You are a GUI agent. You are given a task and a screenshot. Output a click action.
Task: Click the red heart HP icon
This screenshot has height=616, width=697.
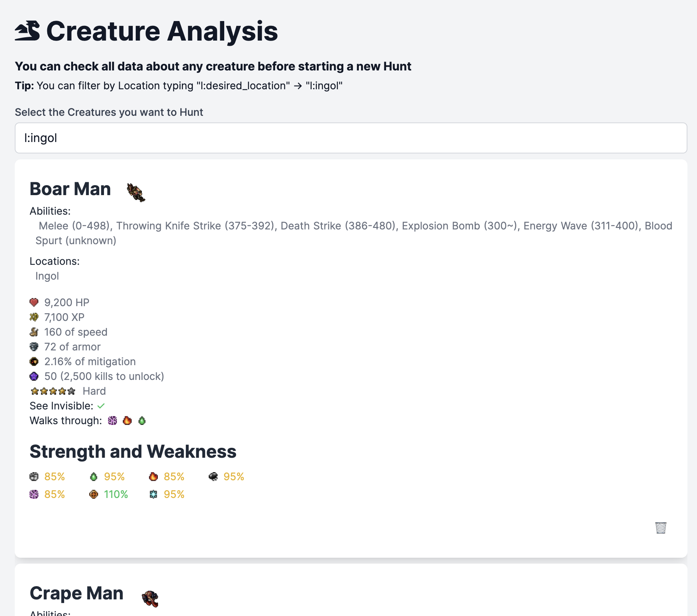coord(34,302)
